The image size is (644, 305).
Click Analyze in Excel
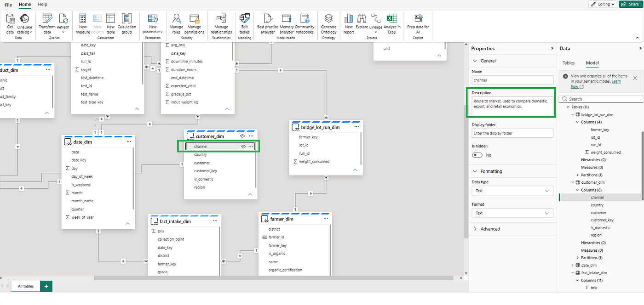391,23
